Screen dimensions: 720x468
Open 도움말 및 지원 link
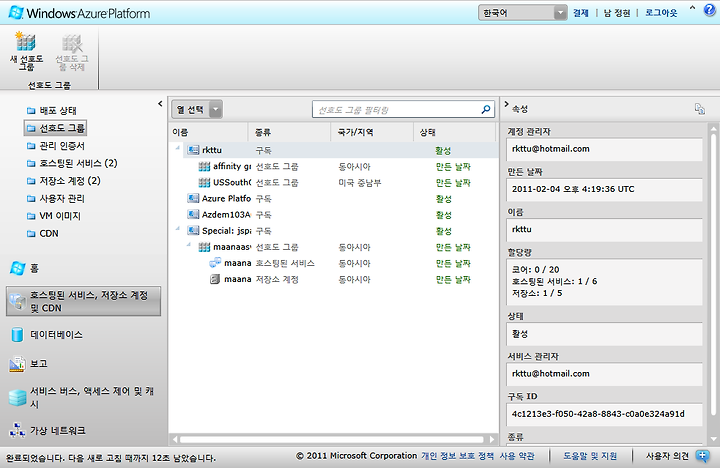coord(590,456)
